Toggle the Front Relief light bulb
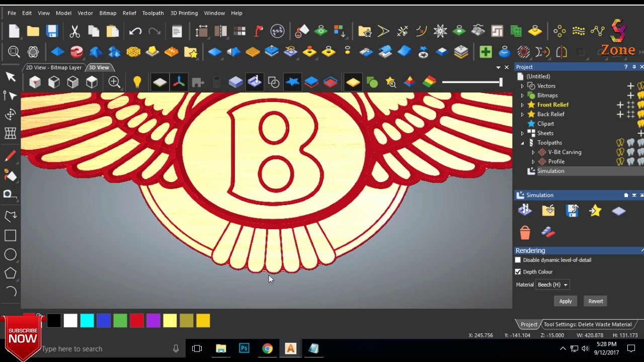644x362 pixels. tap(641, 105)
